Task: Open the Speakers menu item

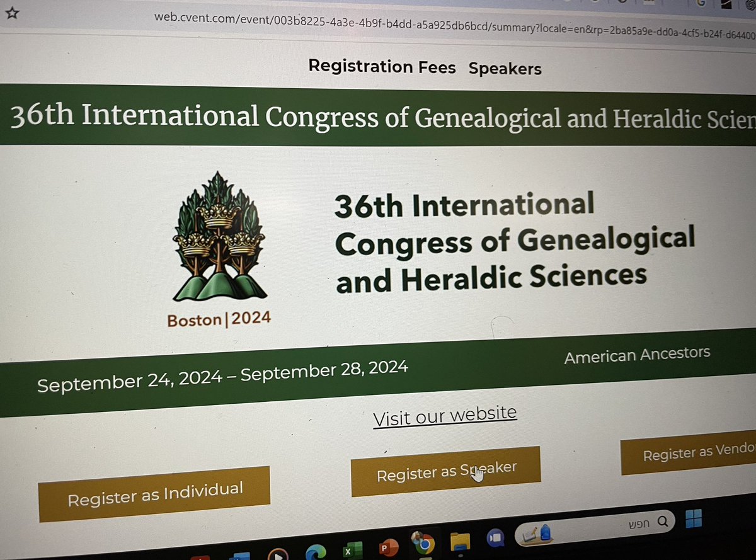Action: point(505,68)
